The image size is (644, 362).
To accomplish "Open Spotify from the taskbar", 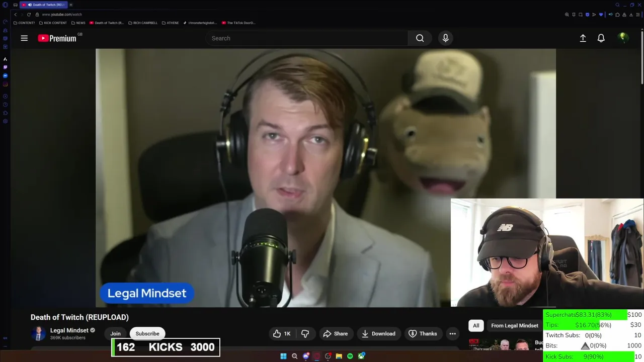I will [350, 356].
